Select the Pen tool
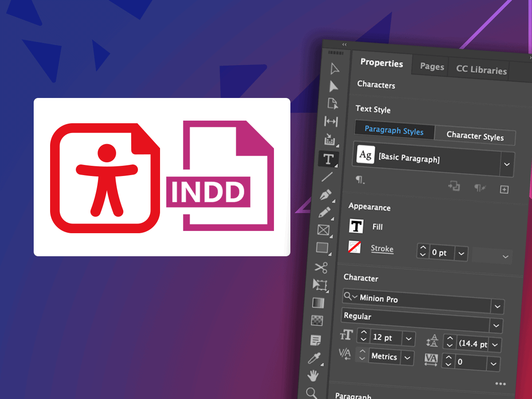The width and height of the screenshot is (532, 399). 326,195
